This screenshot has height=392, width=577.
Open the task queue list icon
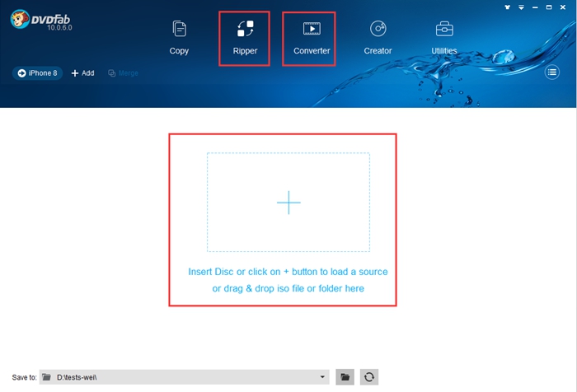click(552, 72)
